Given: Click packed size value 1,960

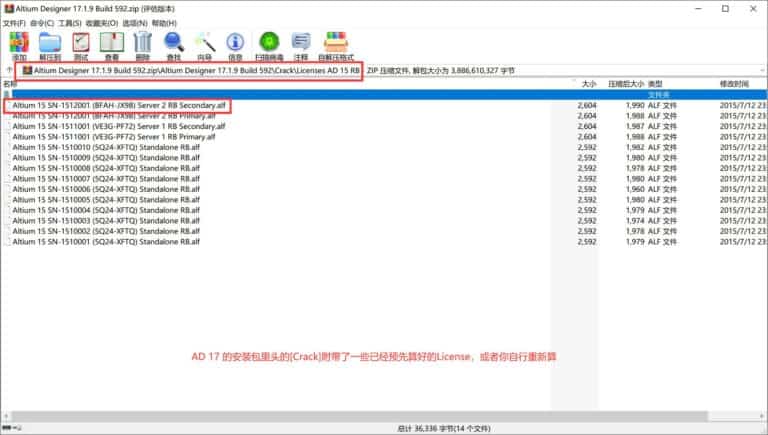Looking at the screenshot, I should [635, 189].
